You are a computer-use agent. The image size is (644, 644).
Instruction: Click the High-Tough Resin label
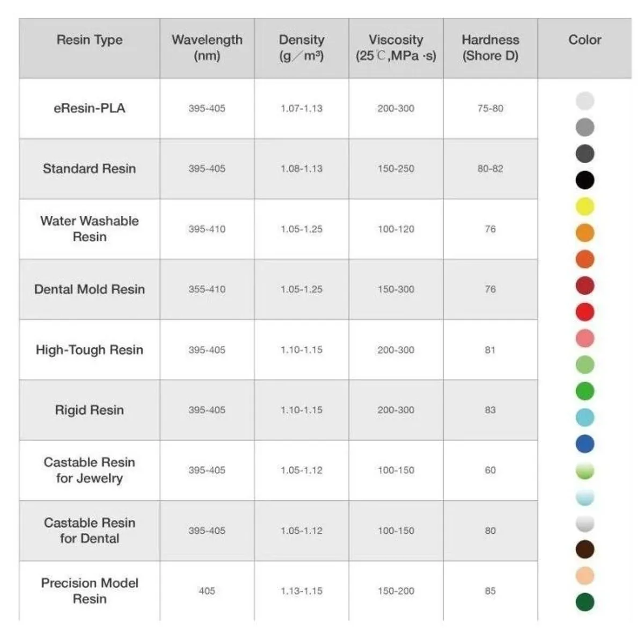coord(90,350)
